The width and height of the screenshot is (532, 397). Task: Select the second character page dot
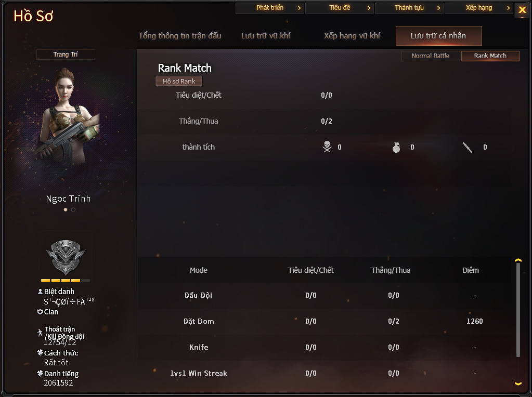[73, 209]
